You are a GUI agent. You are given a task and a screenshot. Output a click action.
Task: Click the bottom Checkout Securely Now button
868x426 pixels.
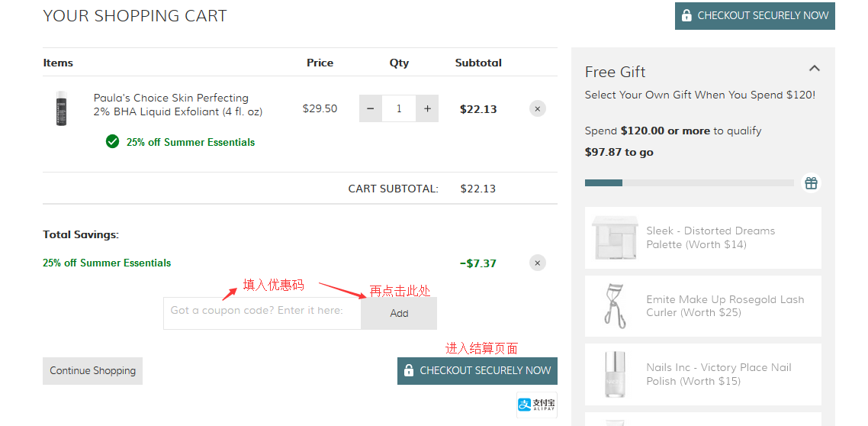pyautogui.click(x=477, y=370)
